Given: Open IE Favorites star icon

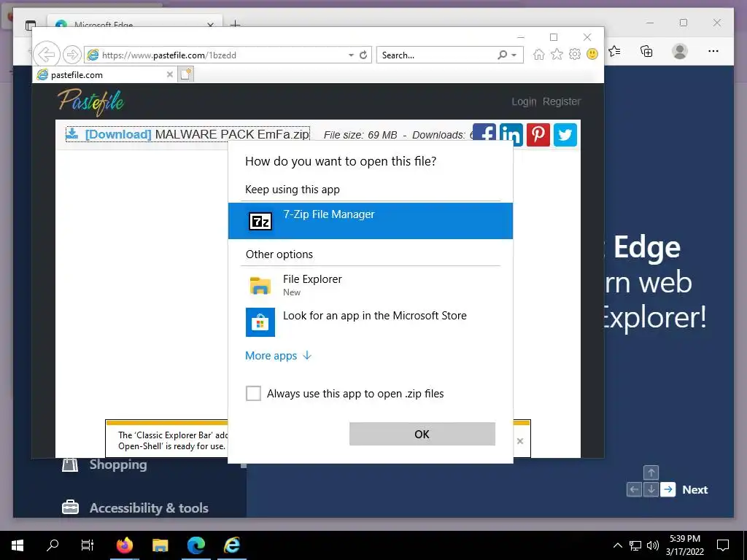Looking at the screenshot, I should (x=557, y=54).
